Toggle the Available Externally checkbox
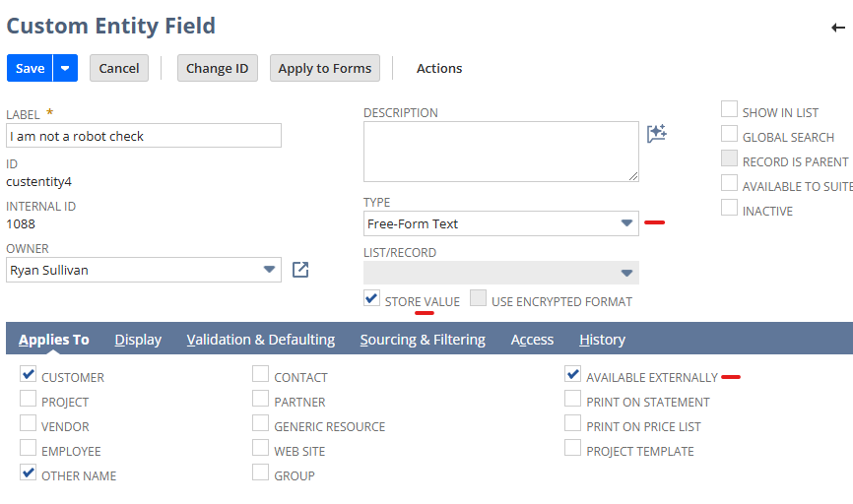Image resolution: width=853 pixels, height=504 pixels. click(572, 375)
